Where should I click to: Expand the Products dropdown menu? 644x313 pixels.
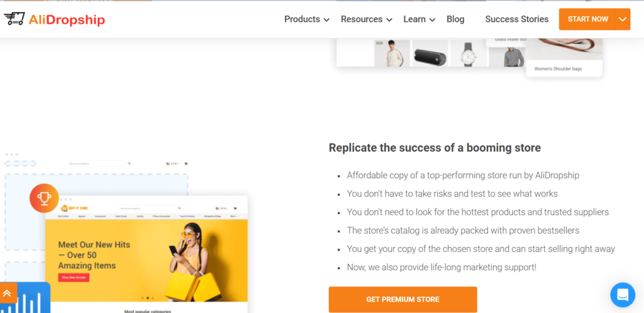pos(307,20)
